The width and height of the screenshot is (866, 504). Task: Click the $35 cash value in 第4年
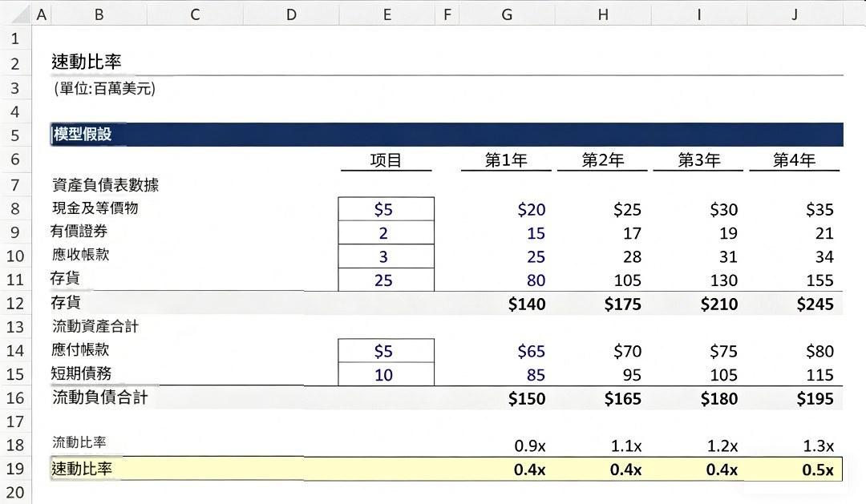point(819,210)
